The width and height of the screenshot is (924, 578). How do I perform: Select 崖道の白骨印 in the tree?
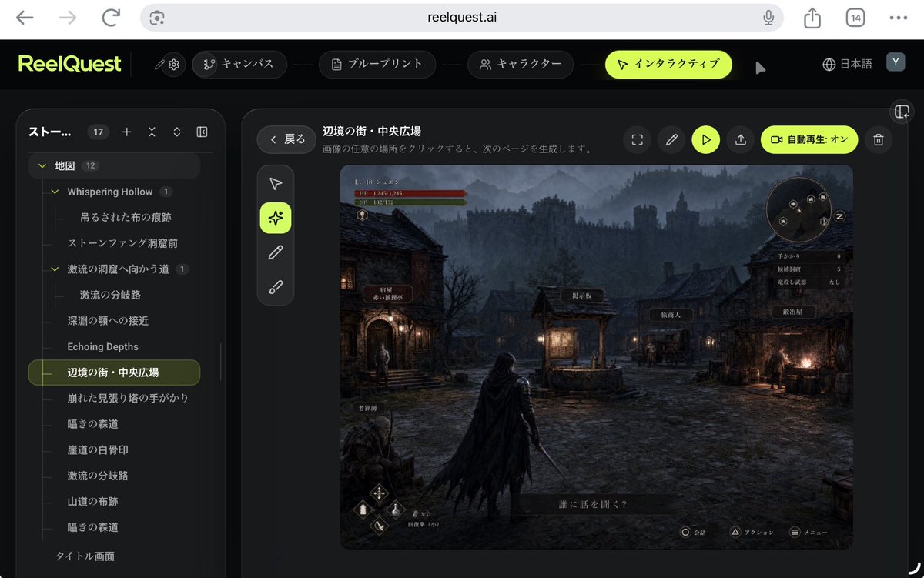(x=98, y=450)
